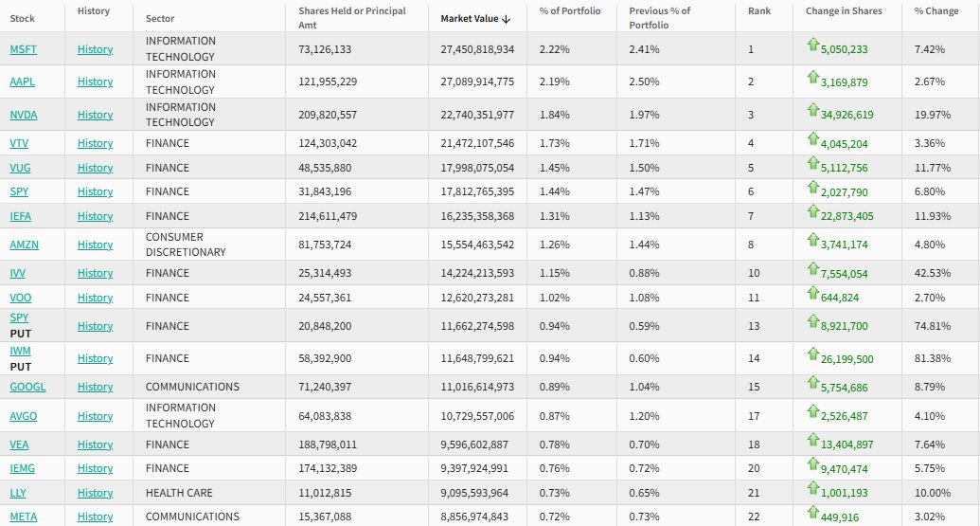
Task: Open the IWM PUT stock link
Action: (x=20, y=351)
